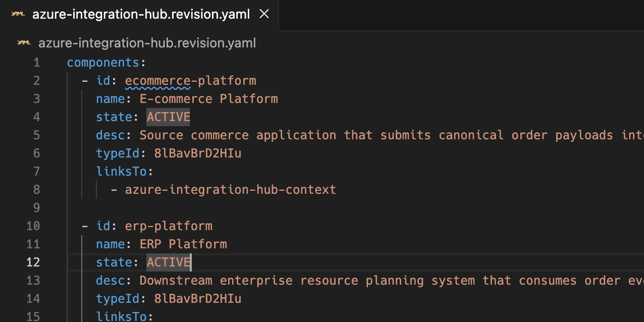Place cursor on the erp-platform id value
The height and width of the screenshot is (322, 644).
[169, 226]
